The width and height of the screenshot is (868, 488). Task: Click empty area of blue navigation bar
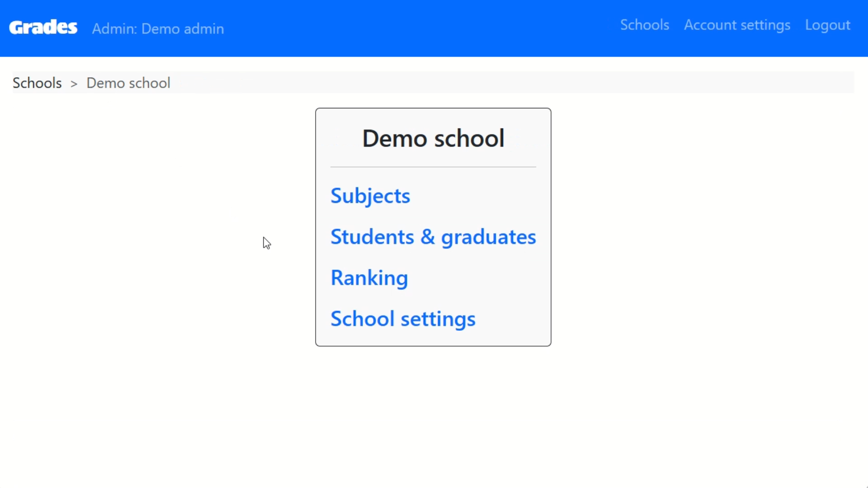click(x=420, y=28)
